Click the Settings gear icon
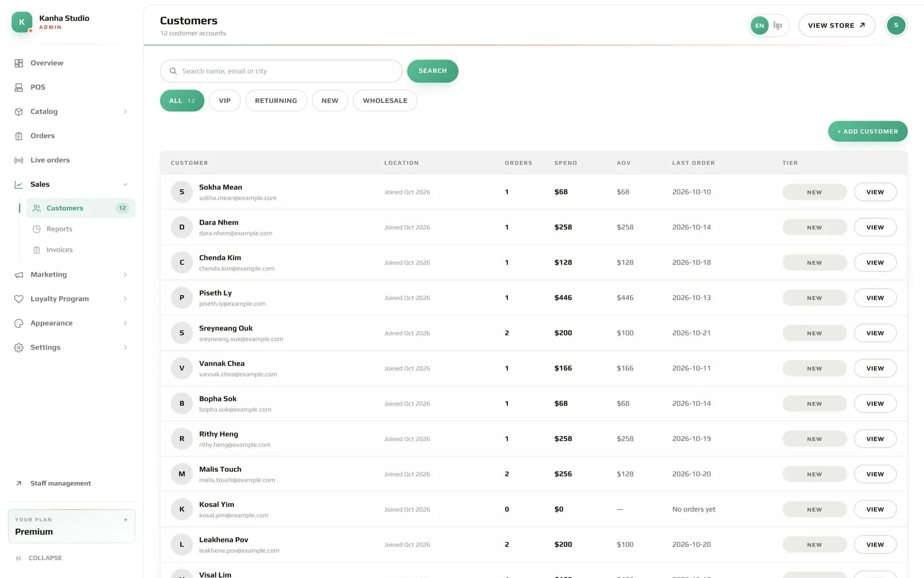Screen dimensions: 924x578 click(18, 347)
